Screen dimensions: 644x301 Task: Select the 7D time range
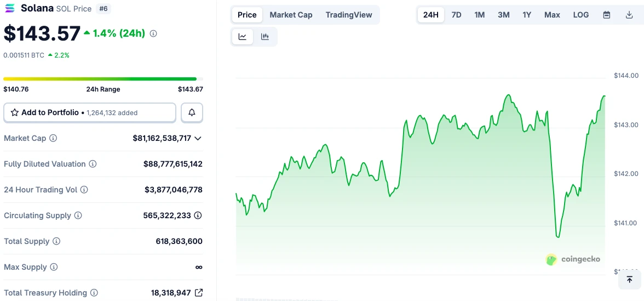(x=456, y=15)
